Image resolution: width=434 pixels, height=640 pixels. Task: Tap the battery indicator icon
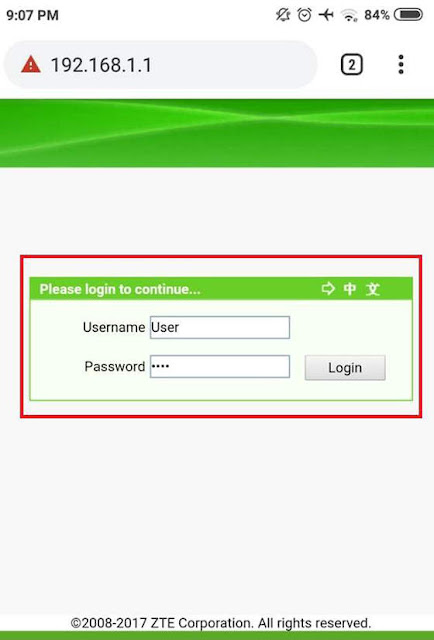pos(408,15)
